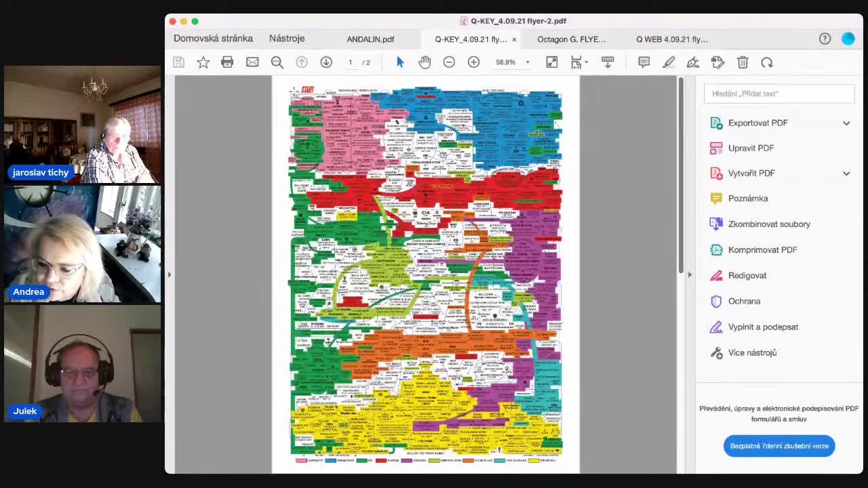This screenshot has width=868, height=488.
Task: Switch to the Octagon G. FLYE tab
Action: (x=572, y=39)
